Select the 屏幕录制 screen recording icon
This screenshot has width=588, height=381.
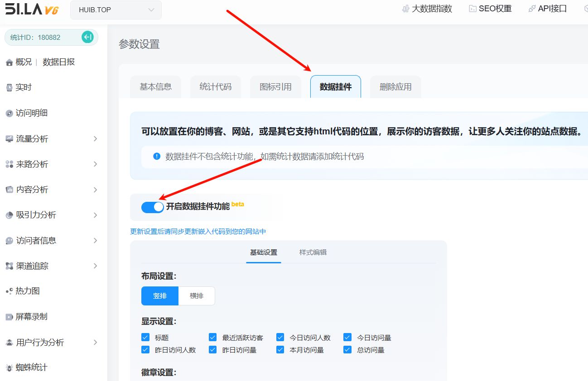point(9,317)
